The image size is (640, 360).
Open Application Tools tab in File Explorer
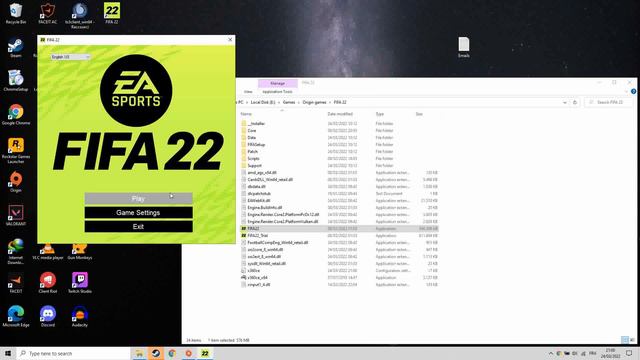(x=278, y=92)
